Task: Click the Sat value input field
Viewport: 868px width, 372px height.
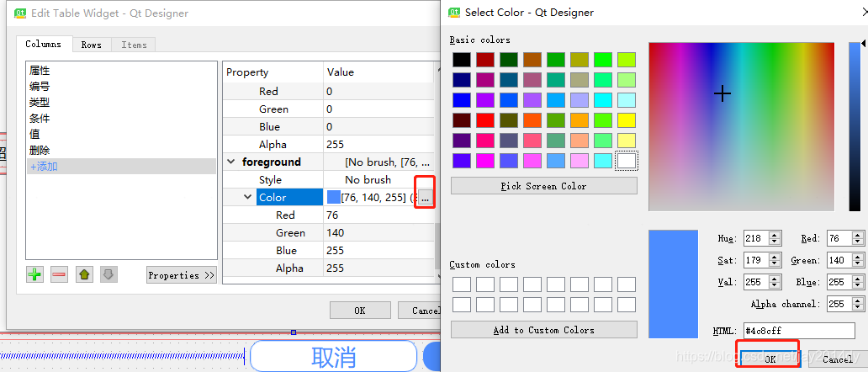Action: pyautogui.click(x=756, y=260)
